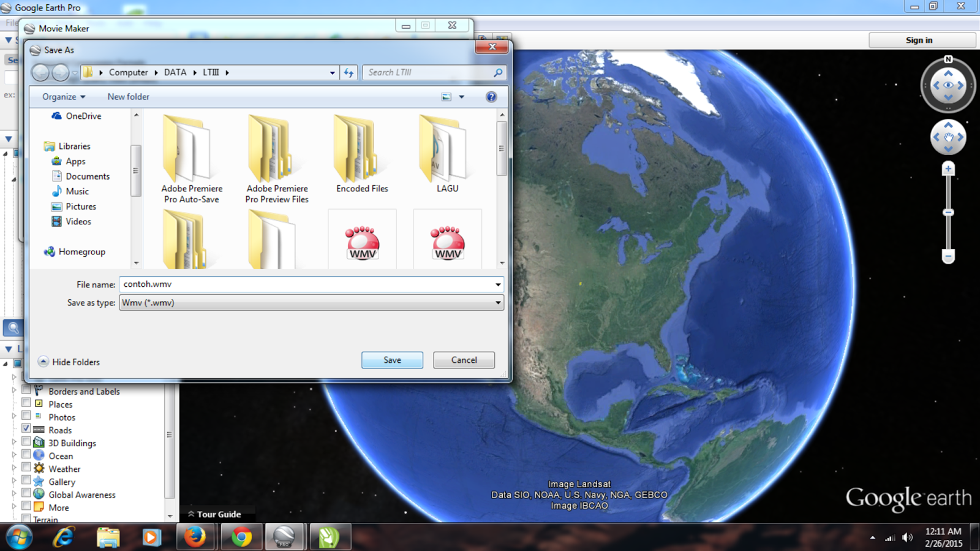
Task: Select Music library in the navigation pane
Action: [70, 191]
